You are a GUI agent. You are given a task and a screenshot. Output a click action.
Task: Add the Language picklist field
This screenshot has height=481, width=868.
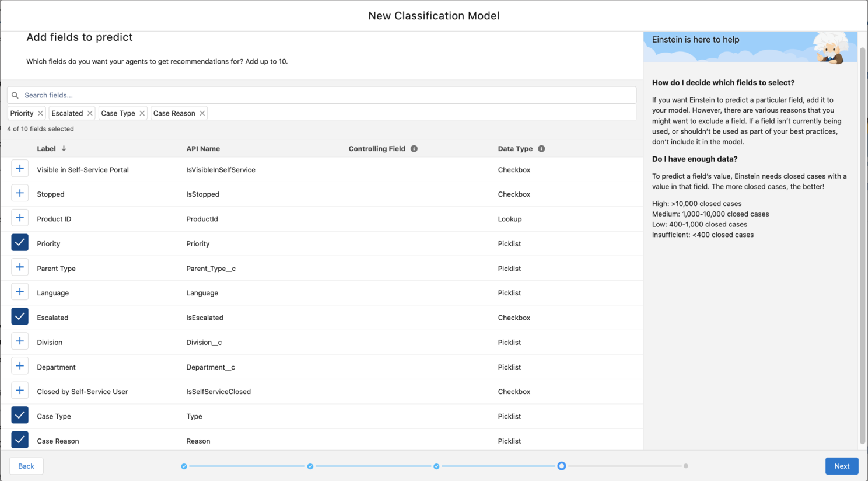(x=20, y=292)
